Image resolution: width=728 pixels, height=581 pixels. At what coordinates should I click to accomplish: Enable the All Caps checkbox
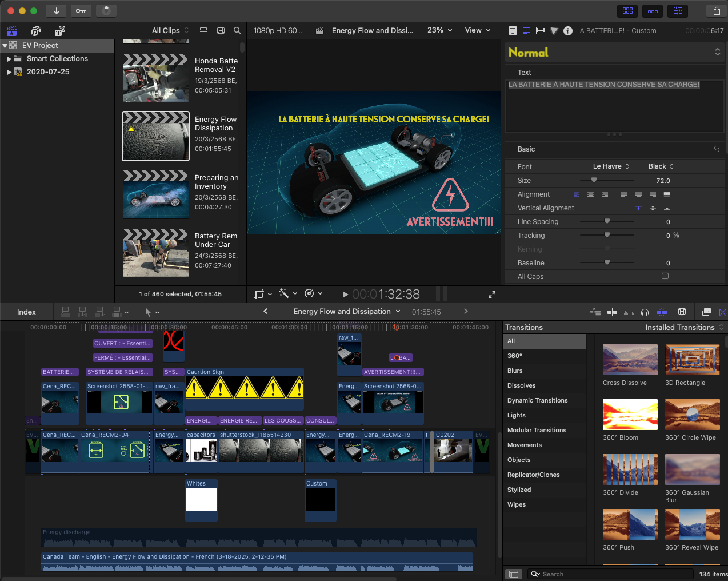(665, 276)
